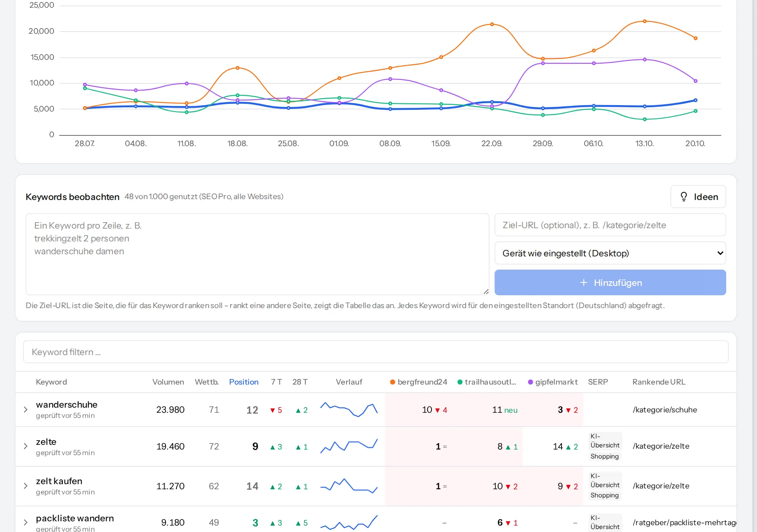Expand the packliste wandern keyword row

pos(26,522)
